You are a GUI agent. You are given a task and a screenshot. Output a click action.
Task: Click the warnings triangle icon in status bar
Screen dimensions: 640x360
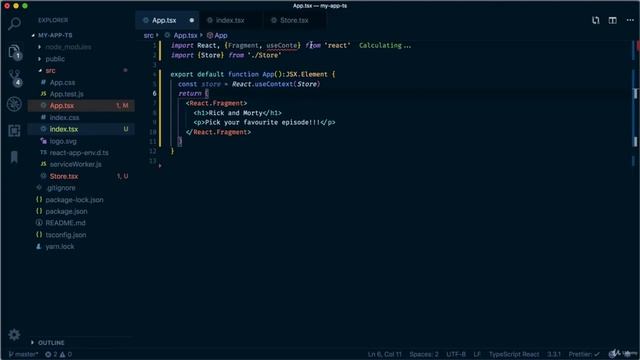tap(62, 354)
